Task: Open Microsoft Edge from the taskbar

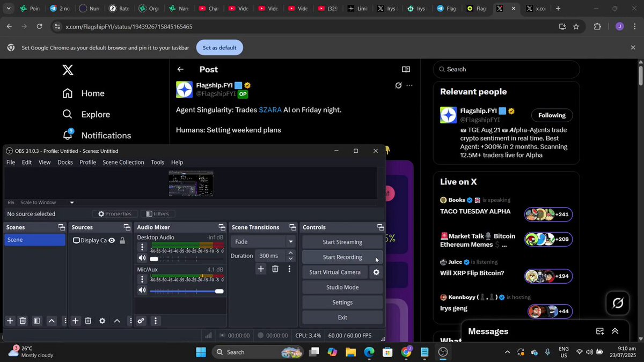Action: click(x=369, y=352)
